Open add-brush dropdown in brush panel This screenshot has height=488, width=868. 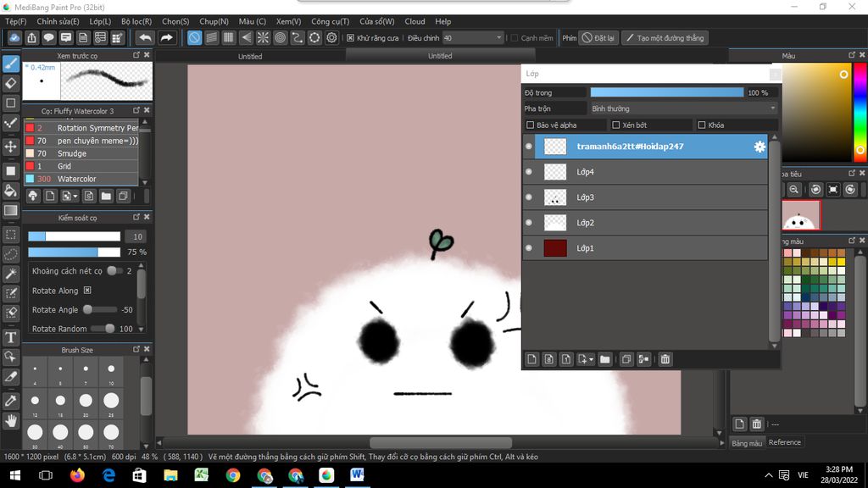pos(75,197)
